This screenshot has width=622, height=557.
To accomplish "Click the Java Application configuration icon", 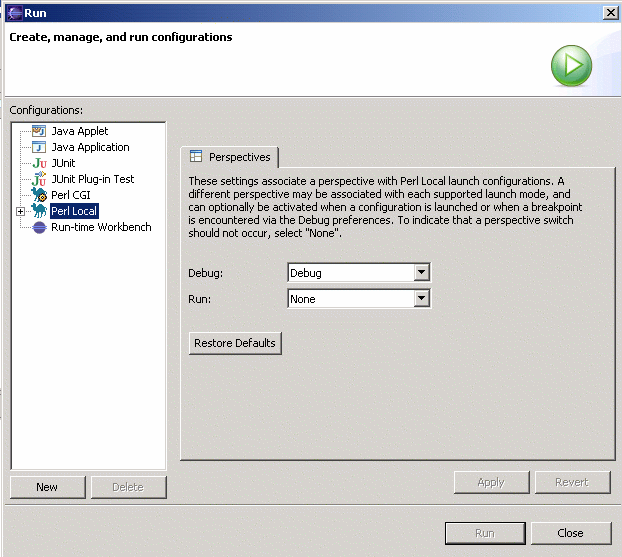I will [x=39, y=147].
